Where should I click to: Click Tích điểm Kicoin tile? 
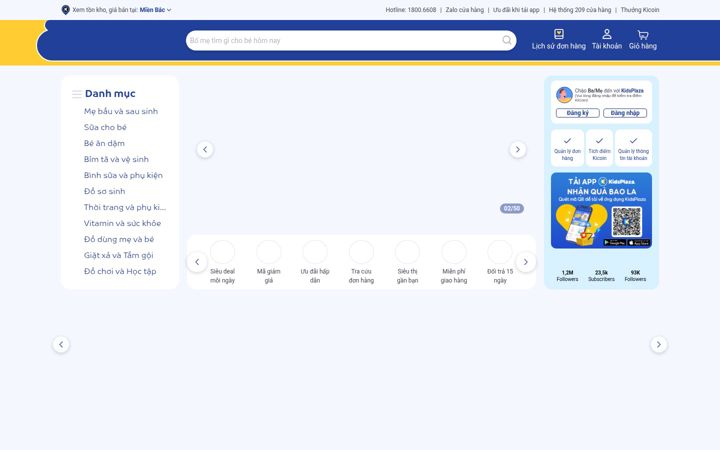tap(600, 148)
